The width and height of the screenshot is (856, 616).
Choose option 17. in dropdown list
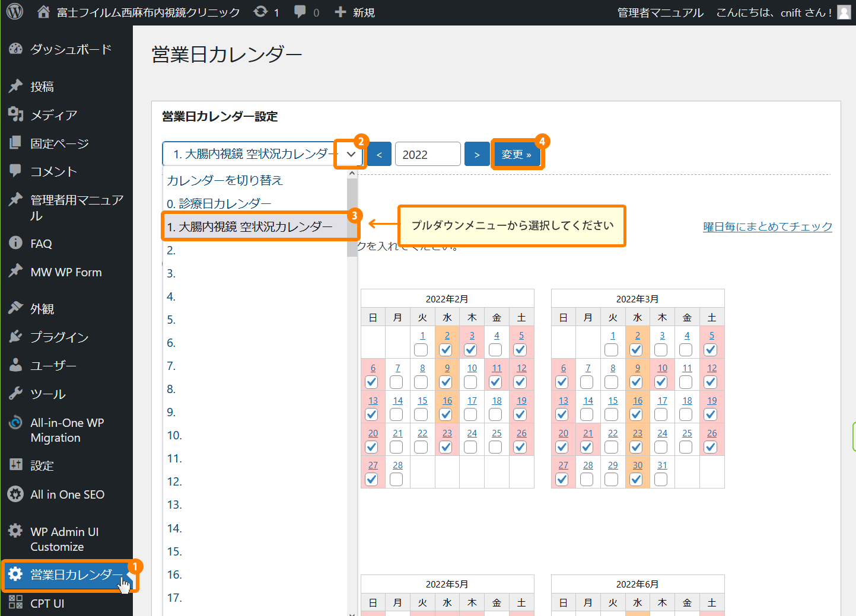click(255, 598)
